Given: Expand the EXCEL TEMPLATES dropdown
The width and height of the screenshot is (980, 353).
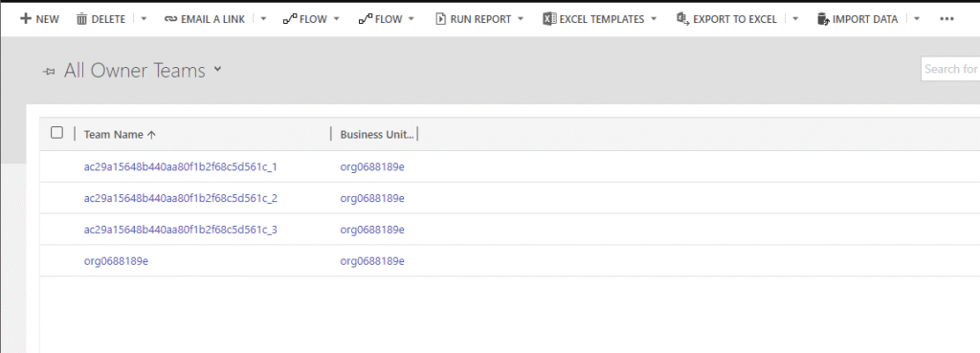Looking at the screenshot, I should [654, 19].
